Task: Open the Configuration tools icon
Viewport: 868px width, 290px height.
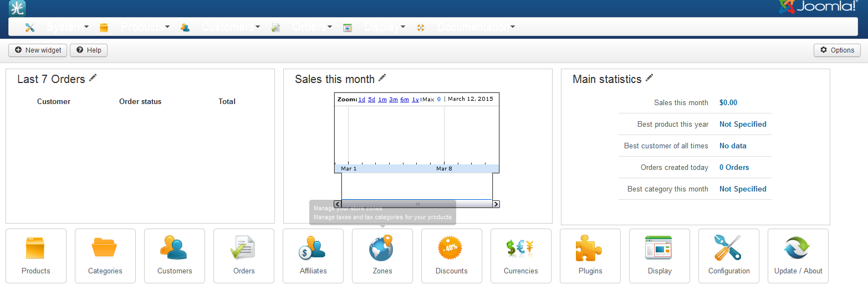Action: pyautogui.click(x=729, y=255)
